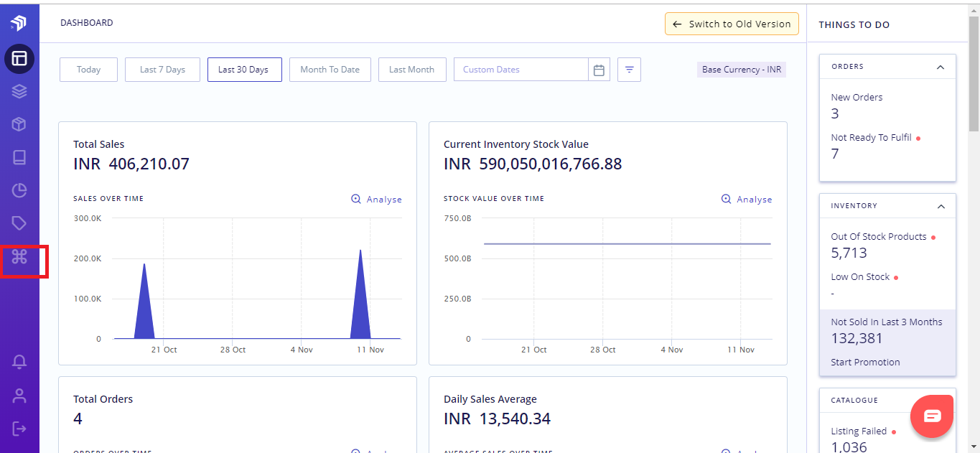This screenshot has height=453, width=980.
Task: Open the Dashboard layout icon in the sidebar
Action: click(x=19, y=59)
